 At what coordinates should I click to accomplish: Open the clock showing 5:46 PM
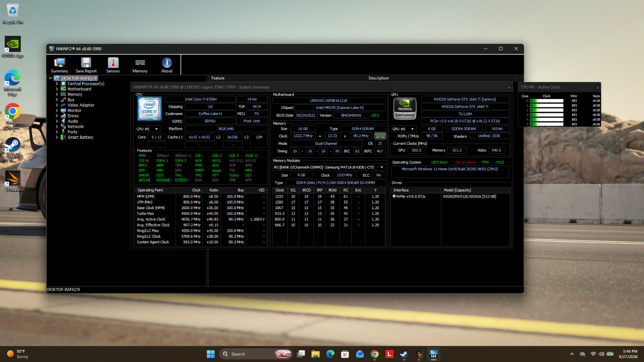tap(628, 354)
